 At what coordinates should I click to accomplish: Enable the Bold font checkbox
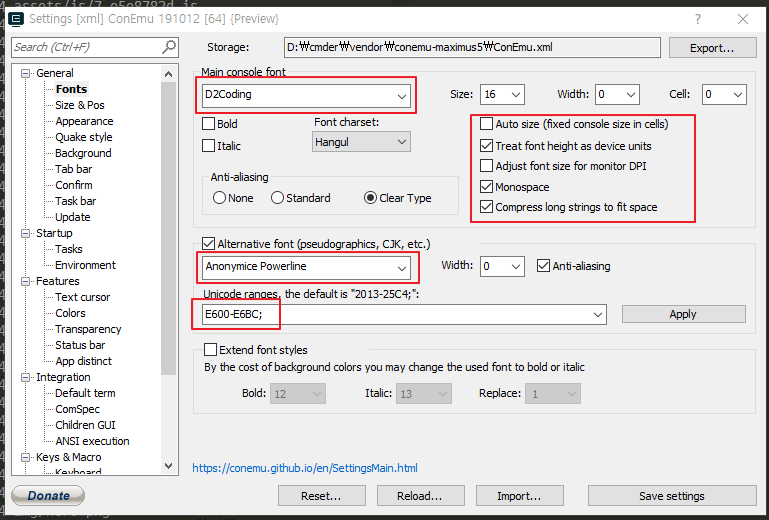pyautogui.click(x=209, y=124)
